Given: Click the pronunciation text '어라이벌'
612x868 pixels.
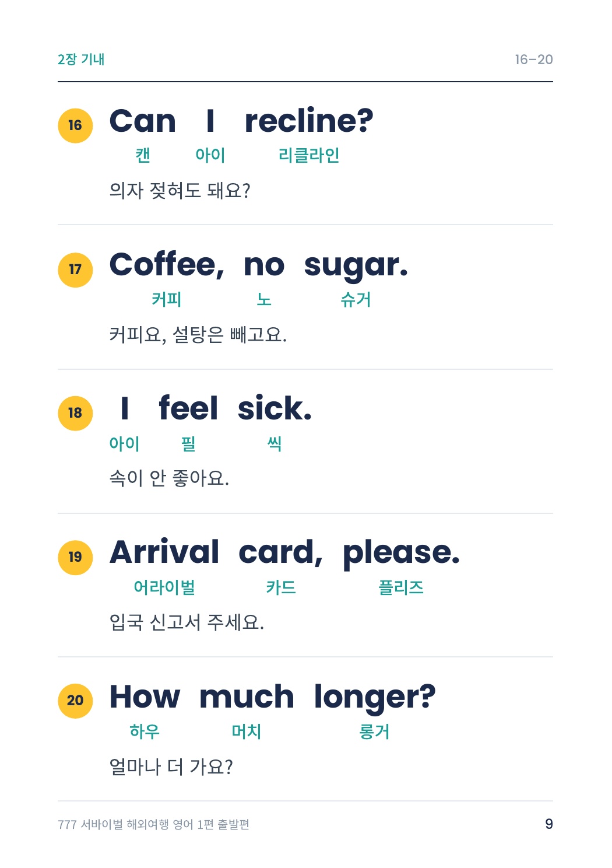Looking at the screenshot, I should [164, 587].
